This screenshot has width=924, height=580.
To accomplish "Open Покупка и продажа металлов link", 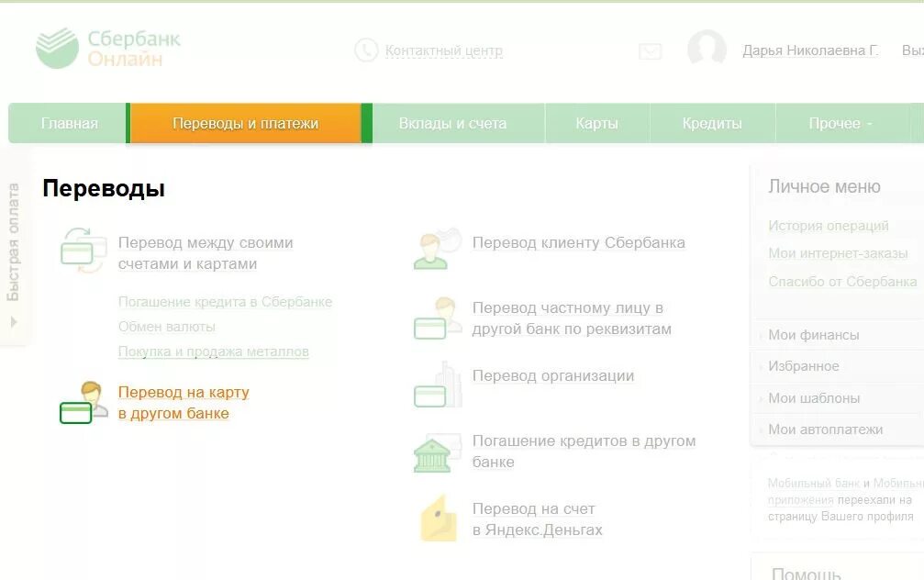I will (213, 351).
